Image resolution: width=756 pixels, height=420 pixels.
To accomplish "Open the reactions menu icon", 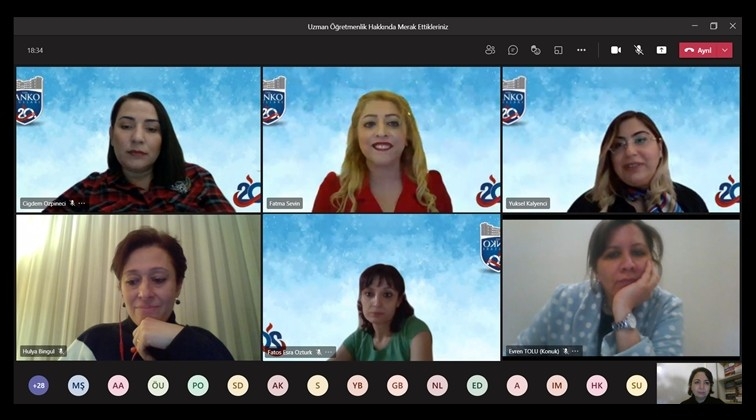I will (x=536, y=50).
